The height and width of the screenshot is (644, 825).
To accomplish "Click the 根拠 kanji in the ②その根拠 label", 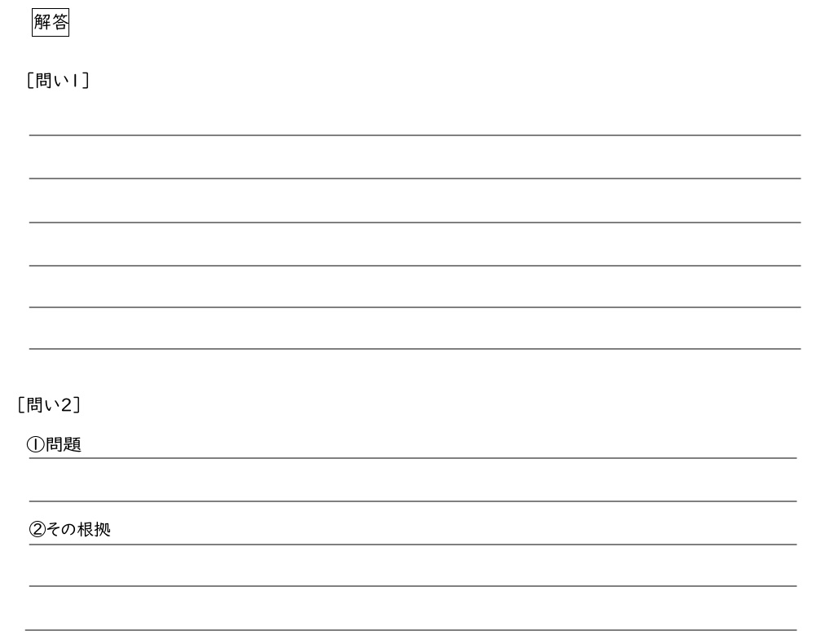I will 94,530.
